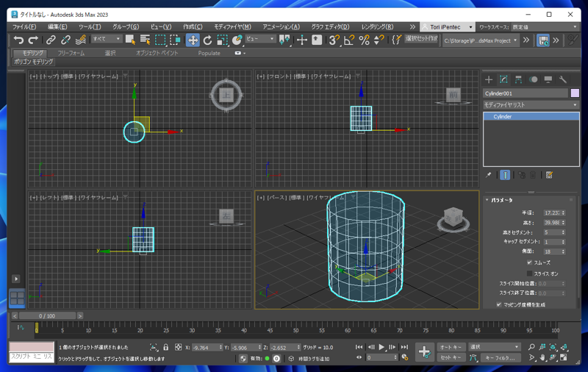Switch to the オブジェクト ペイント ribbon tab
Image resolution: width=588 pixels, height=372 pixels.
[x=157, y=53]
